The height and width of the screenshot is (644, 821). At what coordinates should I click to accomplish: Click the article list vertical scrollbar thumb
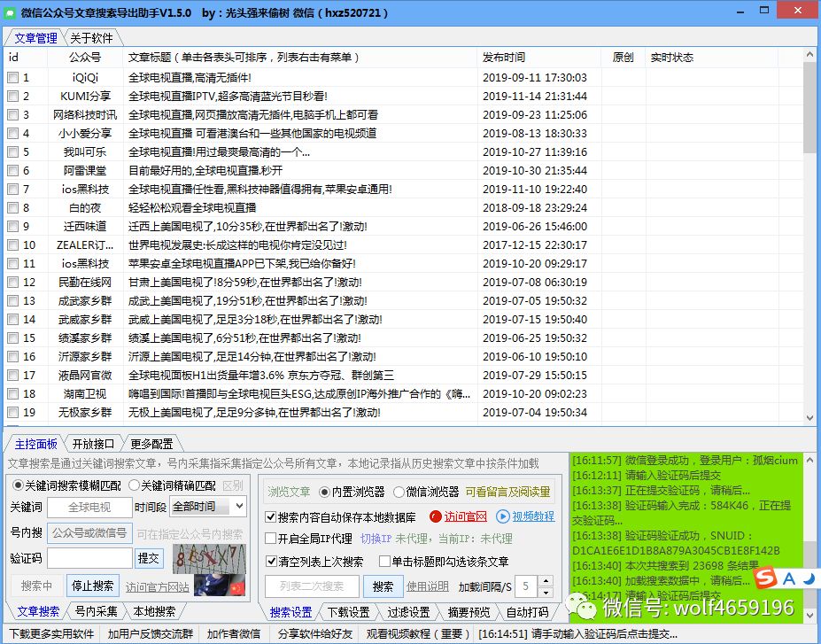click(x=809, y=108)
